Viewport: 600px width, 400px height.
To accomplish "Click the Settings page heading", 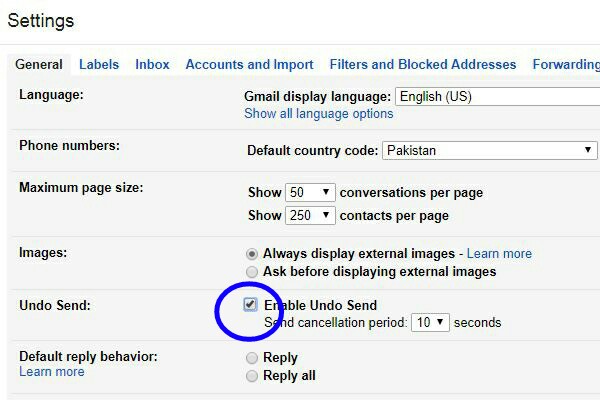I will tap(41, 21).
